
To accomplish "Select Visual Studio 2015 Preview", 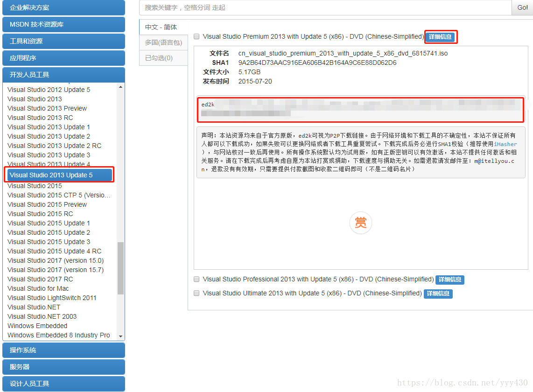I will pos(47,205).
